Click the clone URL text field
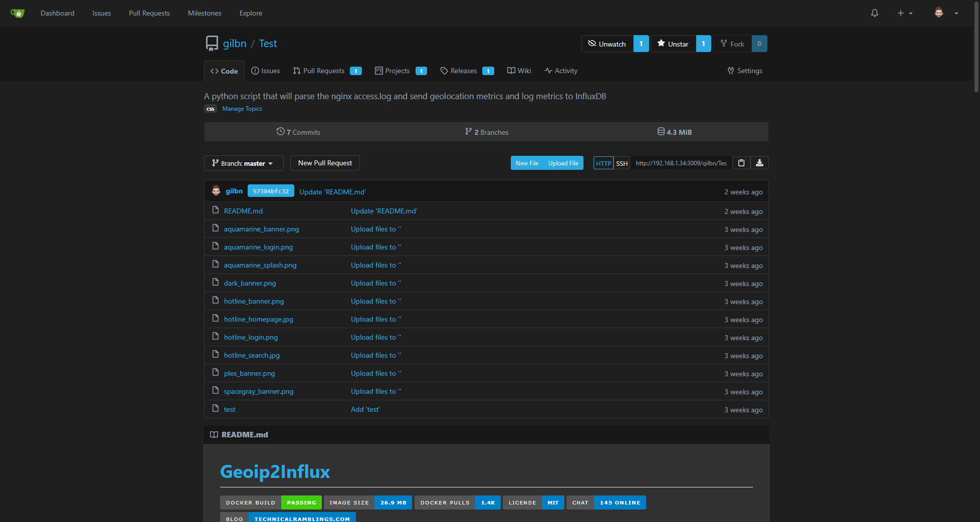This screenshot has height=522, width=980. [681, 163]
